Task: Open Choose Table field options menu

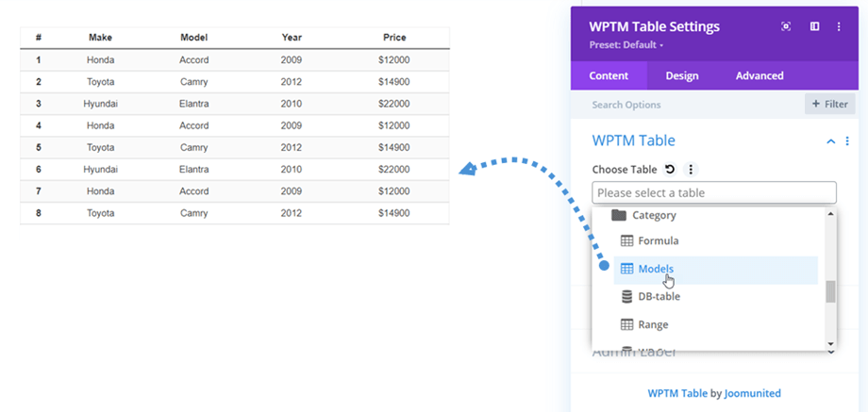Action: pyautogui.click(x=691, y=170)
